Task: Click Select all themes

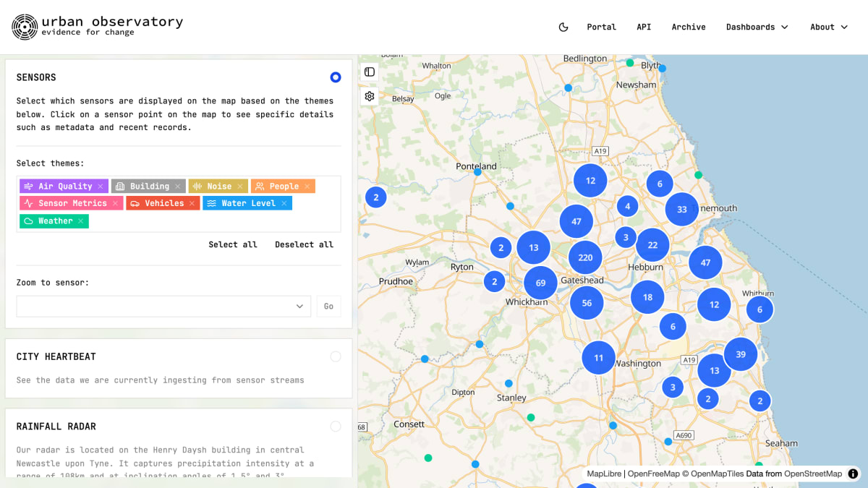Action: coord(233,244)
